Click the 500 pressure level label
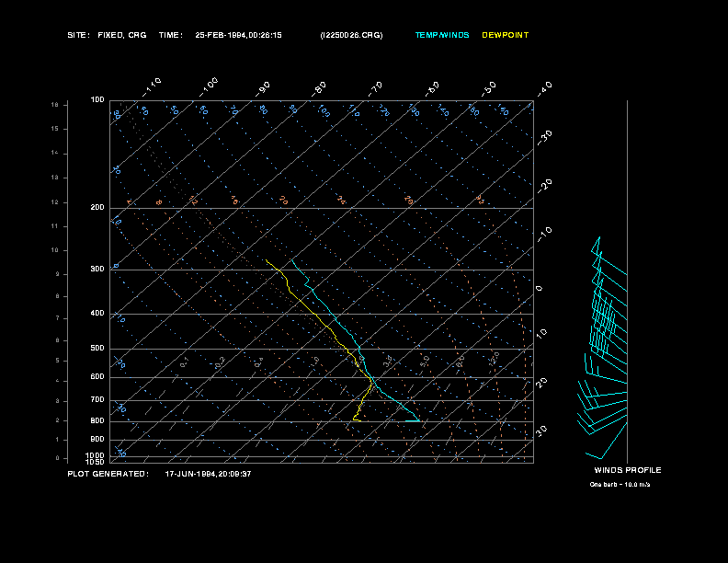Screen dimensions: 728x563 coord(97,349)
